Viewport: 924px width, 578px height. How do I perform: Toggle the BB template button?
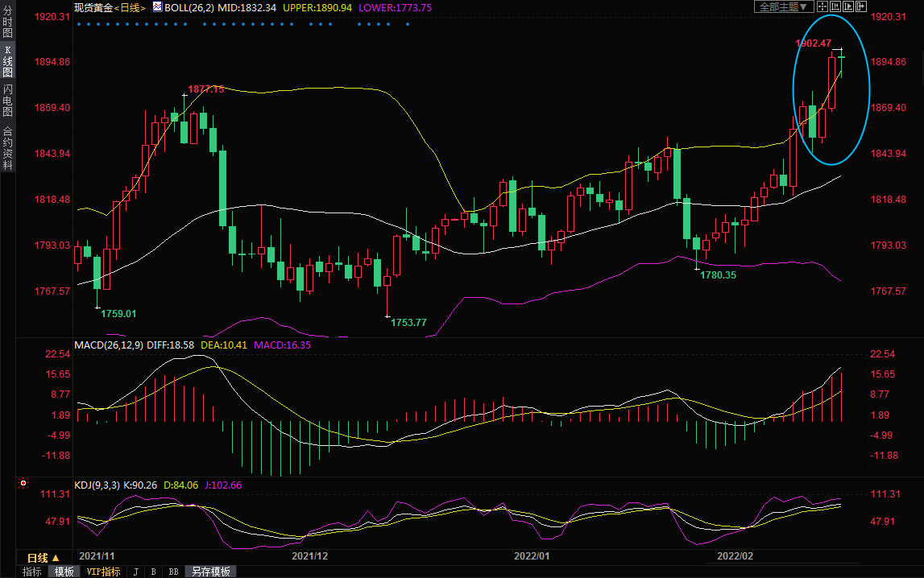click(172, 572)
